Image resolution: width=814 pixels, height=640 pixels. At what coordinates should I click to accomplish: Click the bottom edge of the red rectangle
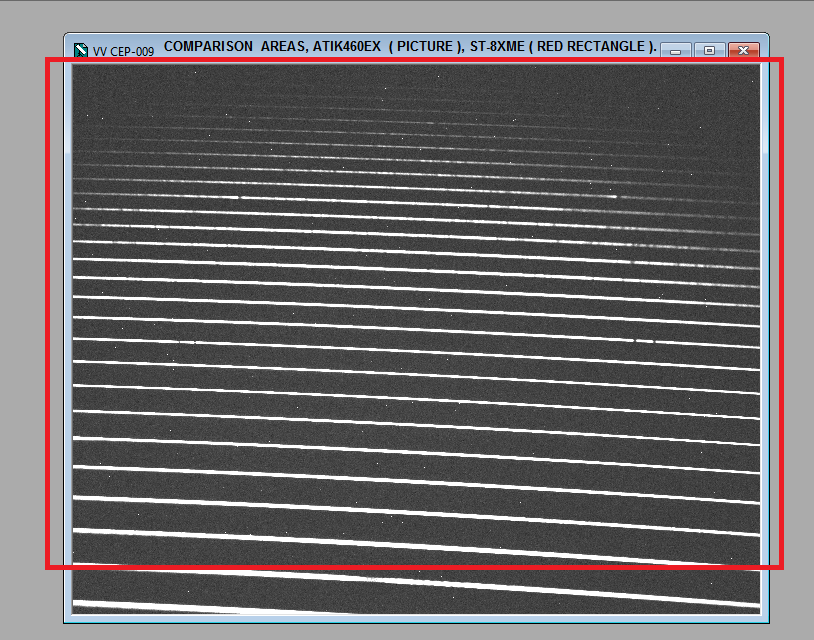[x=400, y=567]
